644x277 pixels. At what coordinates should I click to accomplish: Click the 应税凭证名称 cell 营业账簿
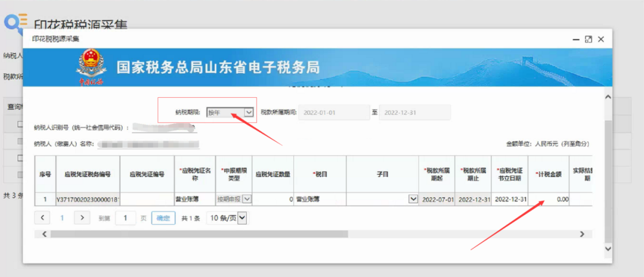coord(194,199)
